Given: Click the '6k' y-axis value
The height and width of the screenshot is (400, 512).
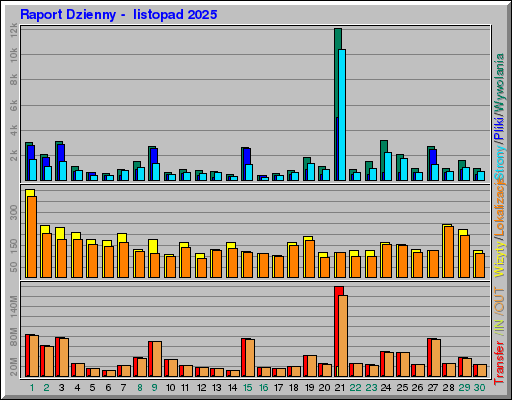Looking at the screenshot, I should tap(14, 105).
